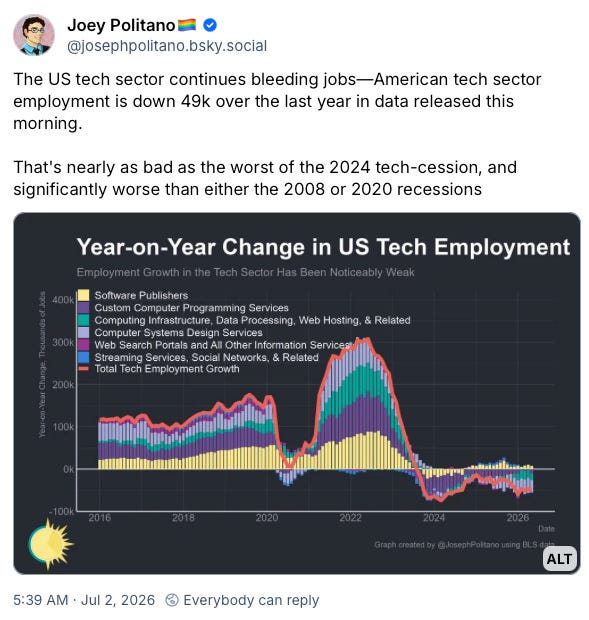The width and height of the screenshot is (589, 620).
Task: Click the Everybody can reply label
Action: (x=251, y=600)
